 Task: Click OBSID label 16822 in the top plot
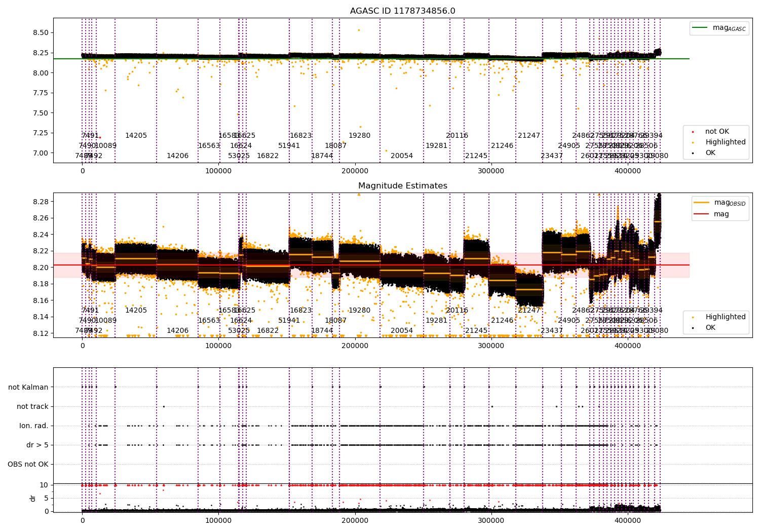click(x=268, y=156)
